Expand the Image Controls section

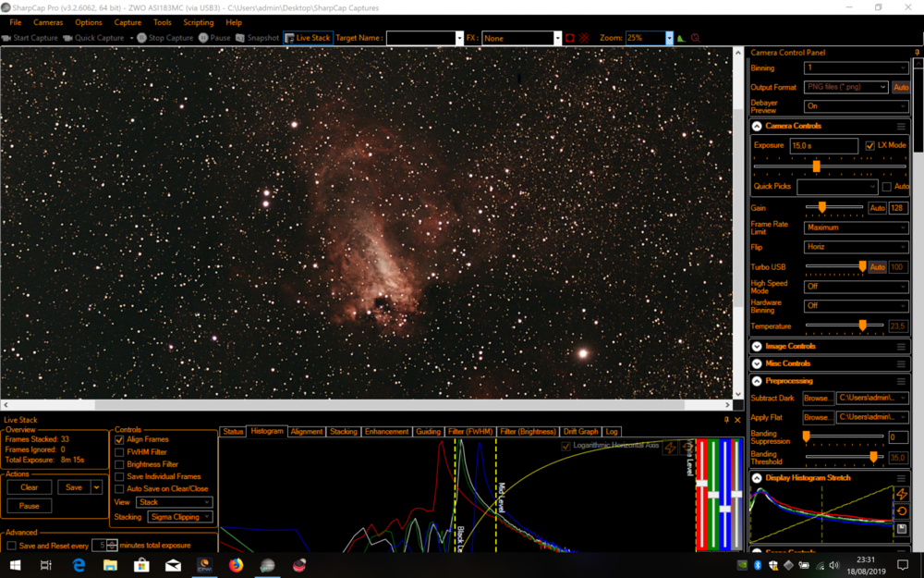click(757, 346)
